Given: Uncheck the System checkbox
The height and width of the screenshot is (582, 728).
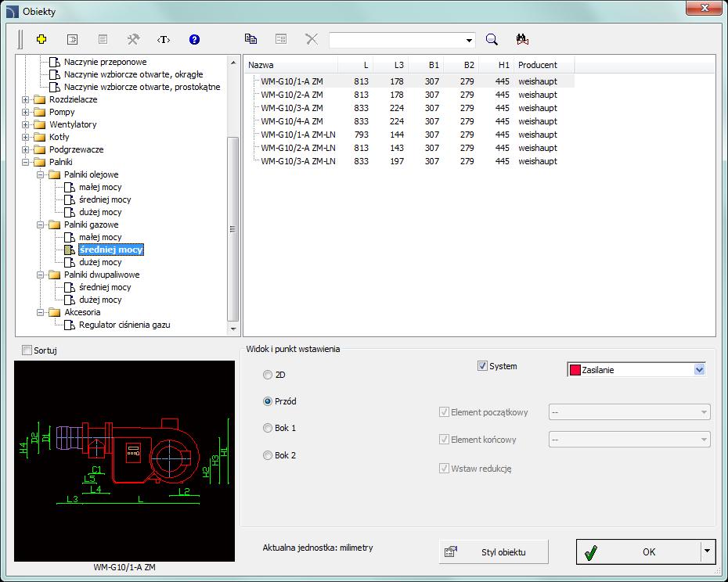Looking at the screenshot, I should pos(482,366).
